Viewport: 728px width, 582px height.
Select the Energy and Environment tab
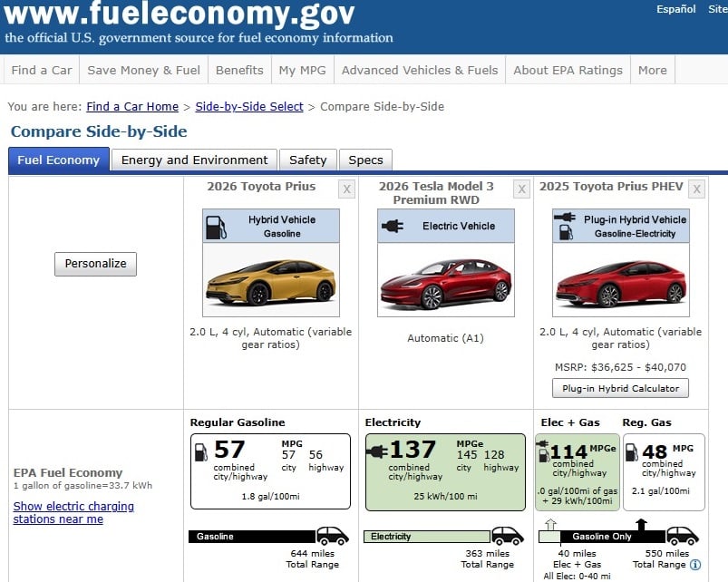(x=193, y=160)
